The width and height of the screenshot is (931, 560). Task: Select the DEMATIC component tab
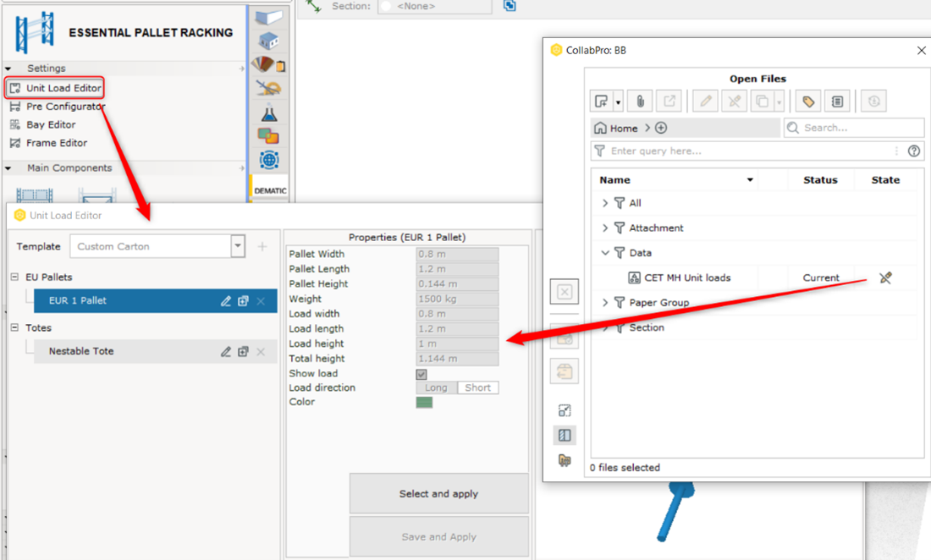click(x=270, y=190)
